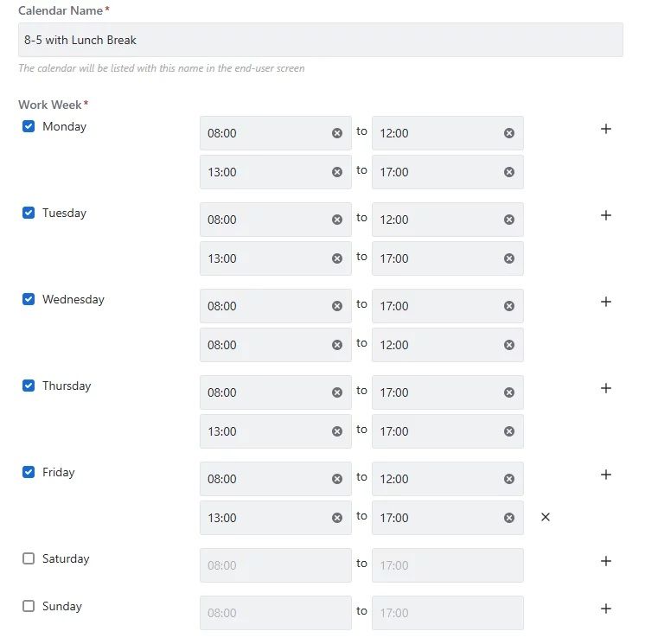Clear Monday's 08:00 start time

click(x=337, y=133)
